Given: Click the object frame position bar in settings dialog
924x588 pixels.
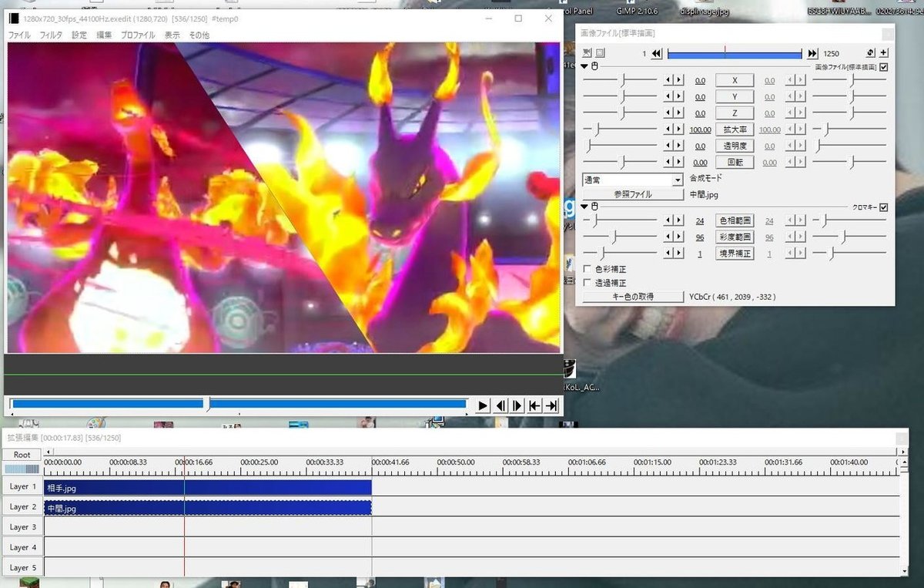Looking at the screenshot, I should pos(735,53).
